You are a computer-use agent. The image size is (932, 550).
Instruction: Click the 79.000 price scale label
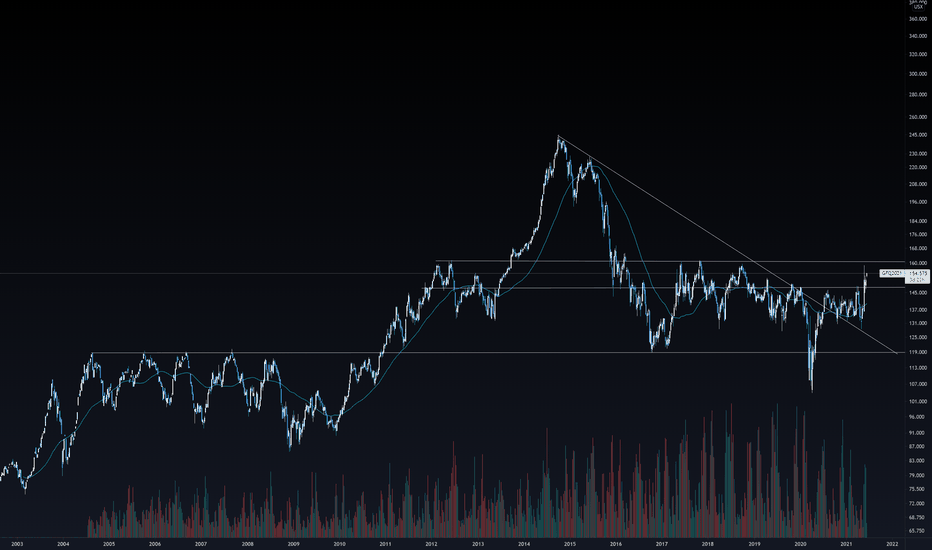coord(918,476)
